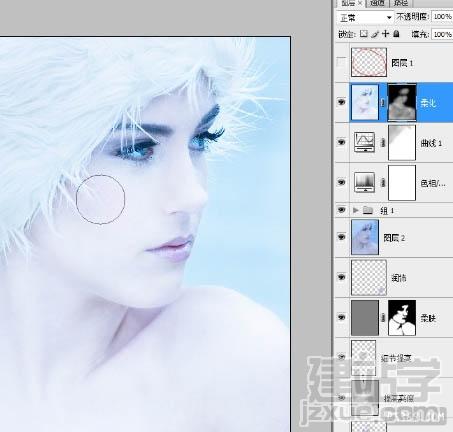
Task: Hide the 润饰 layer via eye icon
Action: tap(341, 277)
